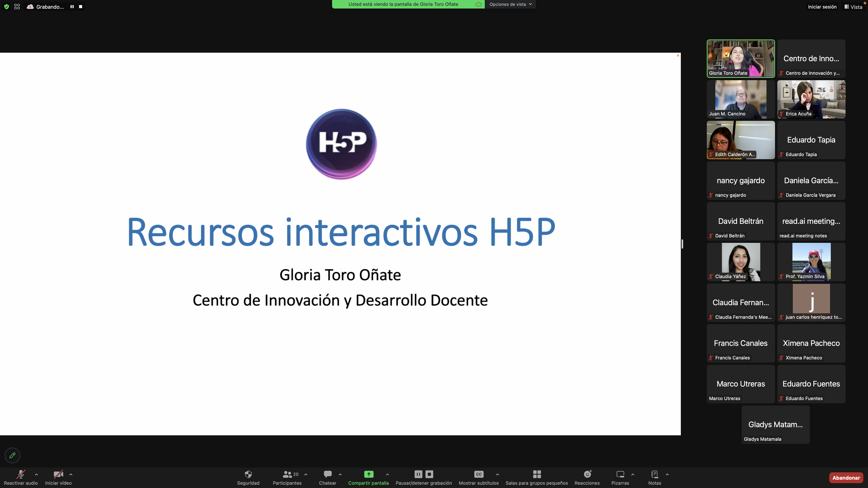Screen dimensions: 868x488
Task: Open the Participantes panel
Action: click(x=287, y=478)
